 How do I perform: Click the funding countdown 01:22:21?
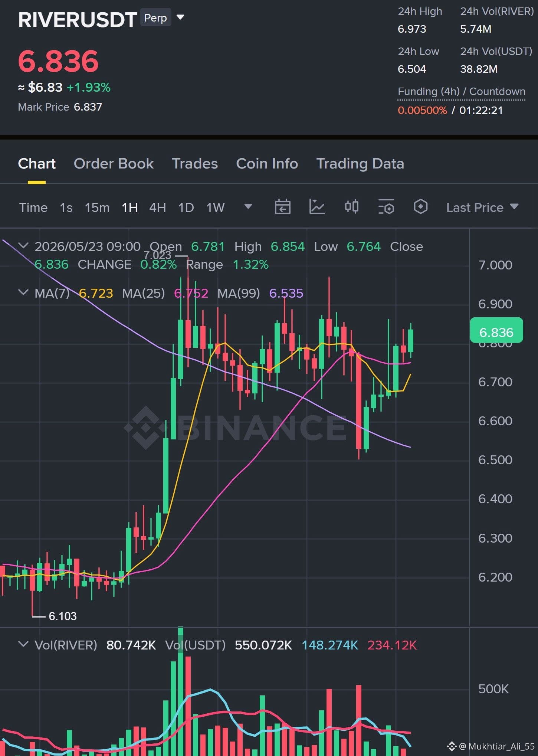[481, 110]
